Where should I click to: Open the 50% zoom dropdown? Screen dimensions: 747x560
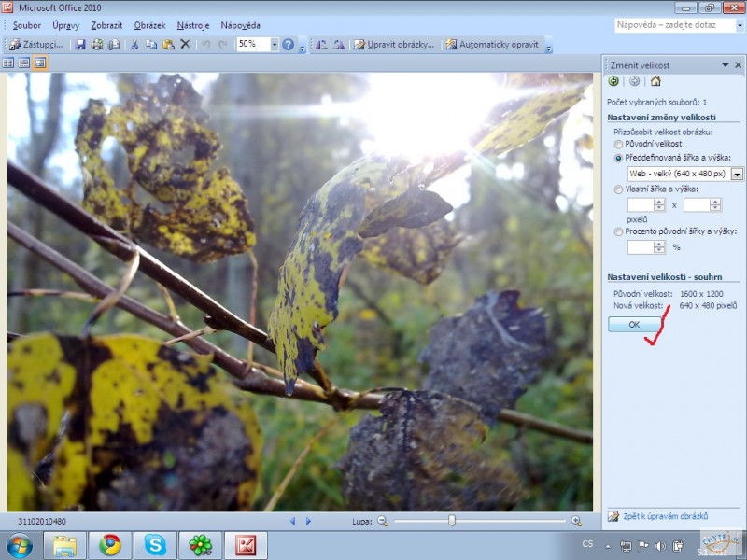pos(275,45)
